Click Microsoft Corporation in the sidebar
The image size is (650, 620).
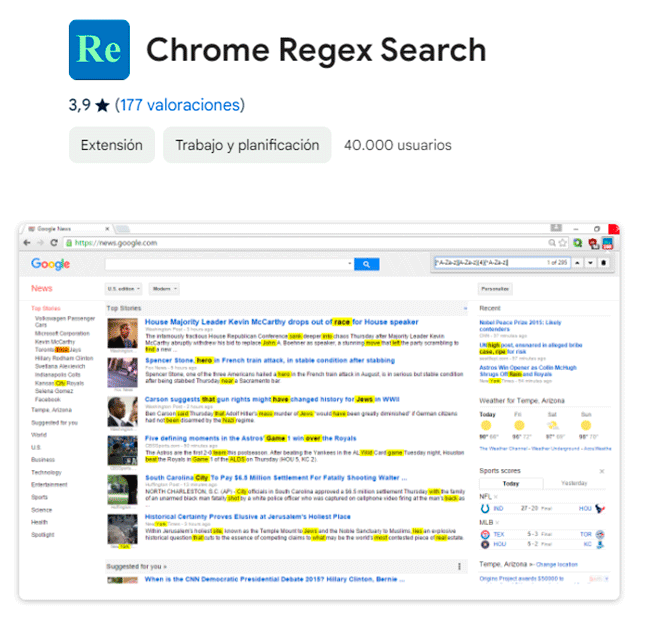(x=62, y=333)
